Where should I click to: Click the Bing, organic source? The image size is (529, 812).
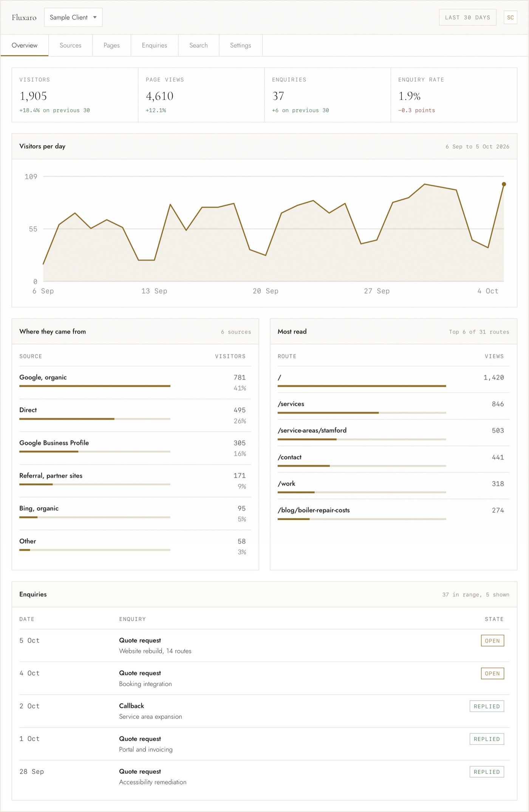point(135,514)
